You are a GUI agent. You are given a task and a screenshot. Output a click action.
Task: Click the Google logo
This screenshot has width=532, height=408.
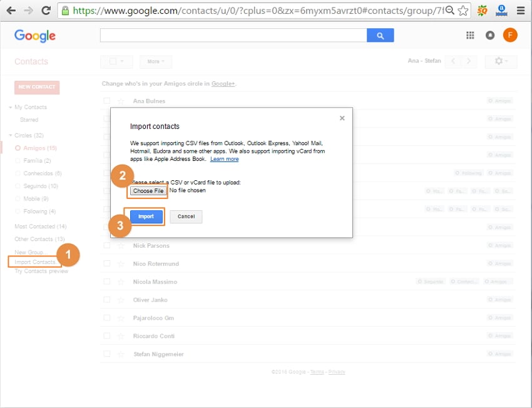pyautogui.click(x=34, y=36)
